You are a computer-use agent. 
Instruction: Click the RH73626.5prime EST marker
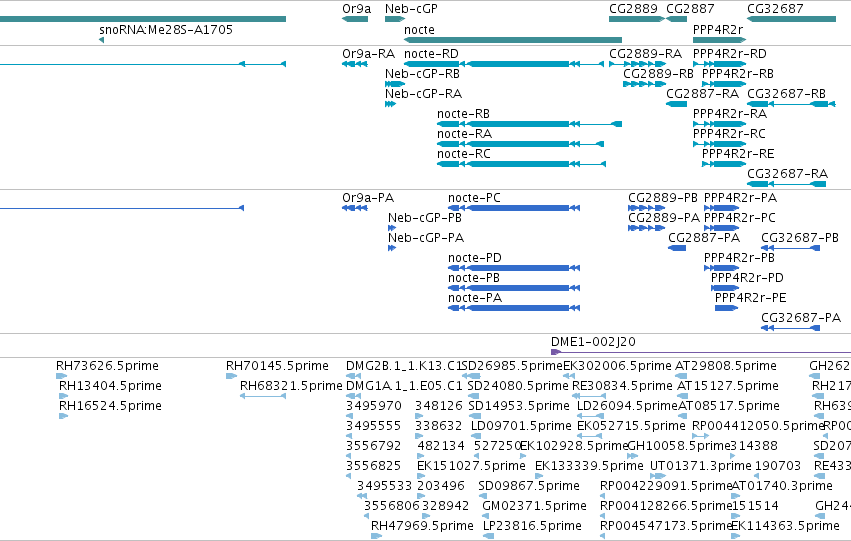coord(61,376)
